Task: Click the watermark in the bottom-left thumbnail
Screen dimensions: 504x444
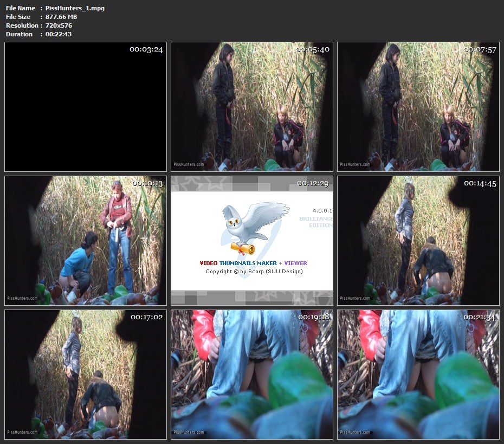Action: pos(23,432)
